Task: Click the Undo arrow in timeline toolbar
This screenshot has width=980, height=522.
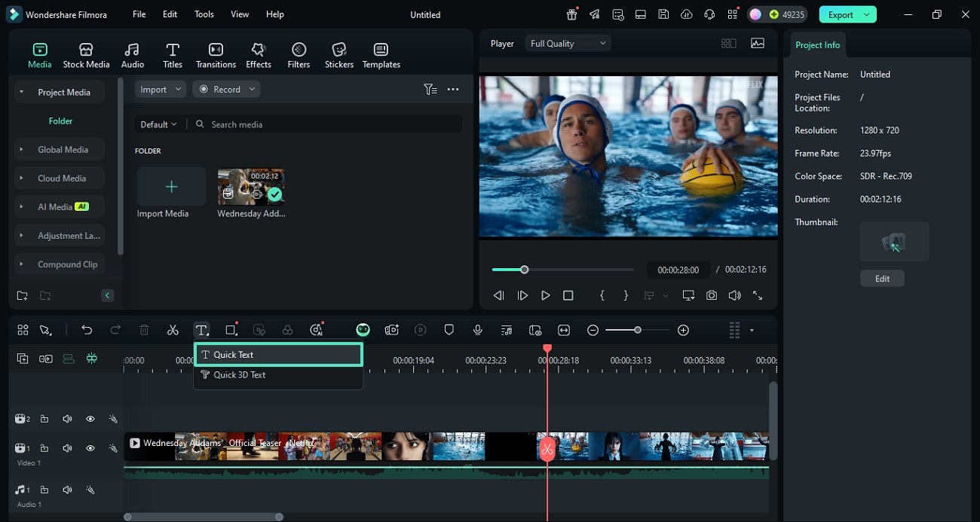Action: coord(87,330)
